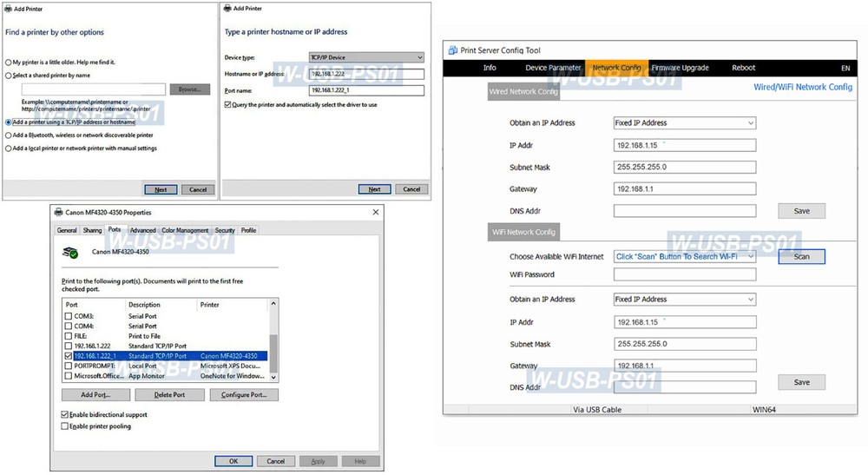Check the COM4: port checkbox
This screenshot has height=475, width=868.
(69, 327)
